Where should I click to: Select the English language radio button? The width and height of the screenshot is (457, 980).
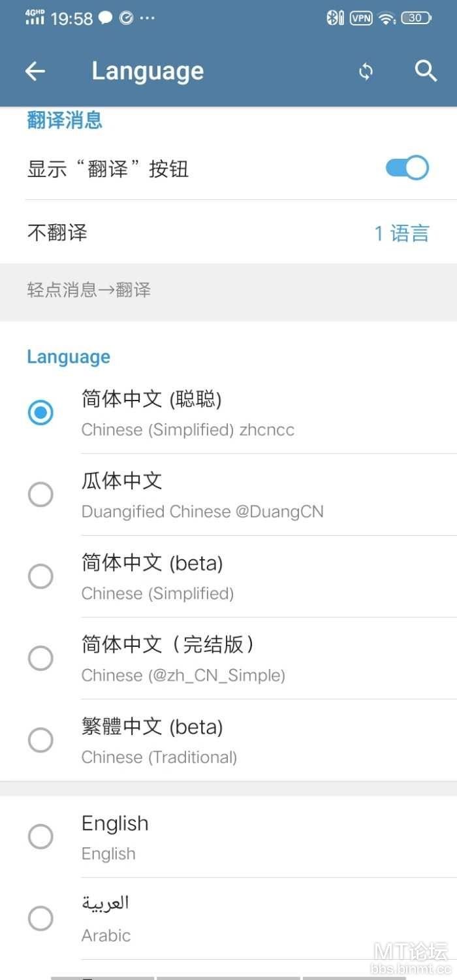(40, 836)
